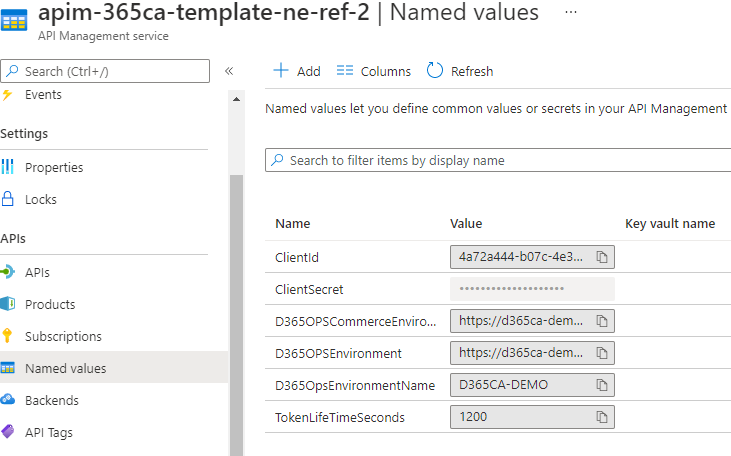Click the magnifier icon in the filter box

tap(277, 160)
